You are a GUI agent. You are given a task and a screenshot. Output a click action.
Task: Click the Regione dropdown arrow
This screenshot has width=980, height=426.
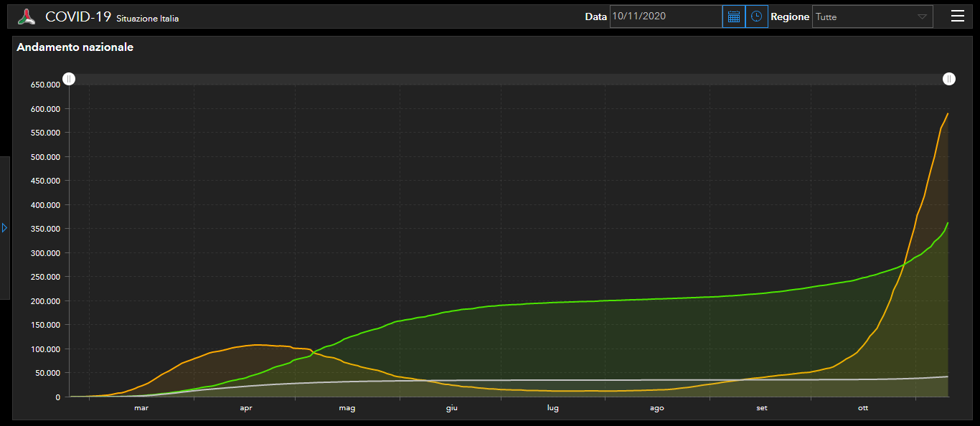click(922, 16)
